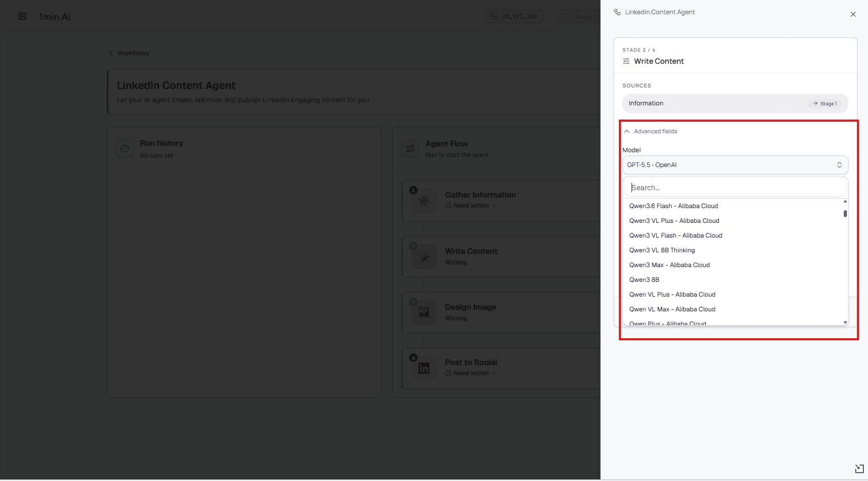Click the Write Content stage settings icon
The height and width of the screenshot is (481, 868).
point(626,61)
